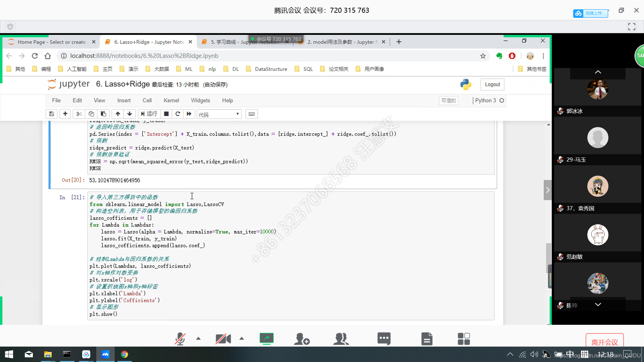
Task: Open the cell type dropdown showing 代码
Action: [219, 114]
